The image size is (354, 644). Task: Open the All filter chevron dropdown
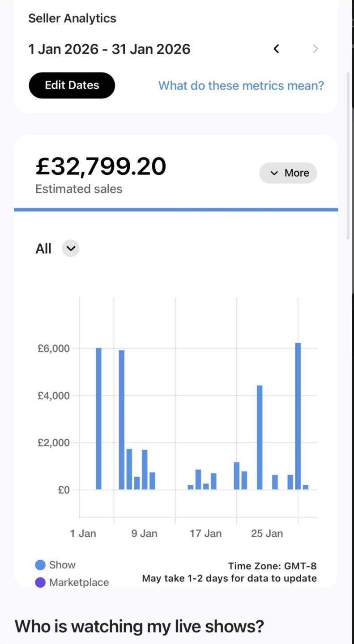pyautogui.click(x=71, y=248)
